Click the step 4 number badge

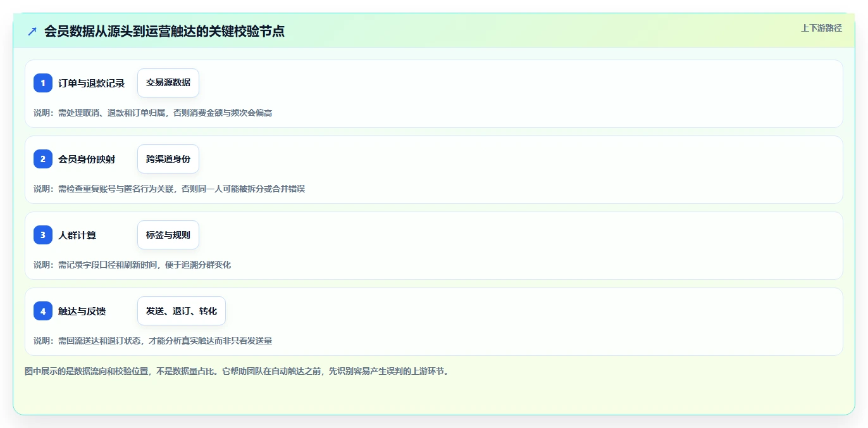[43, 311]
